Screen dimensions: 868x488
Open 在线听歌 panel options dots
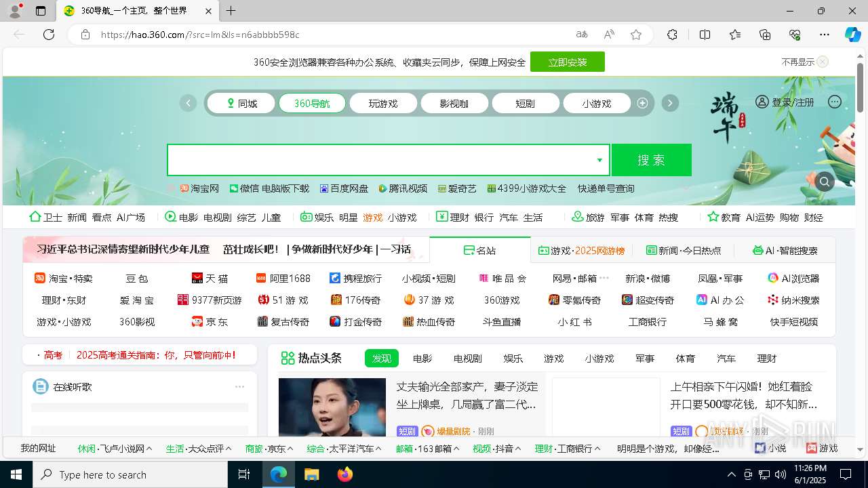(x=239, y=387)
